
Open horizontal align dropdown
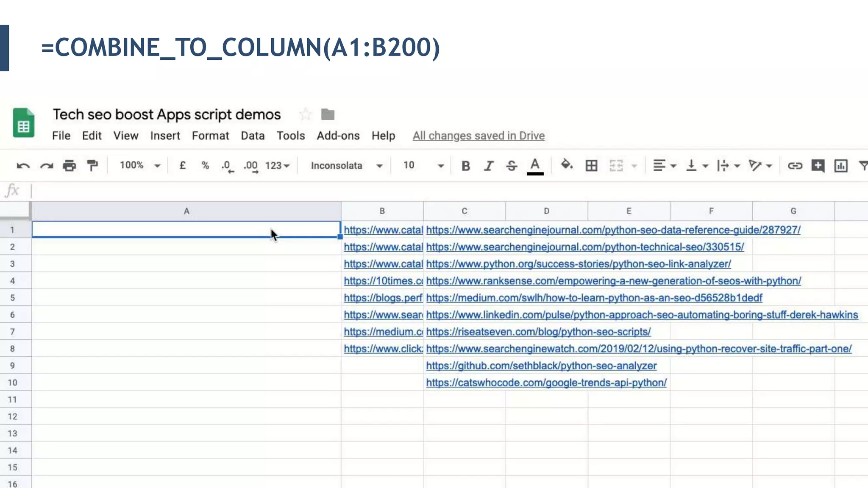[664, 166]
